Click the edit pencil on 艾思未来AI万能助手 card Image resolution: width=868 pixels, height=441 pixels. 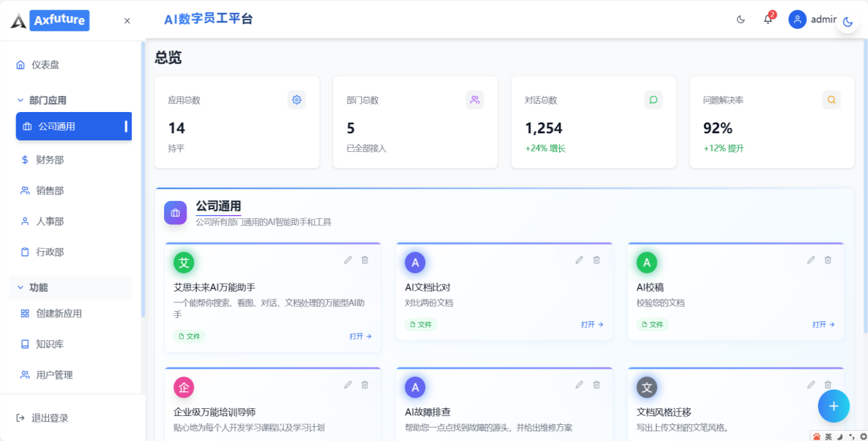(x=348, y=259)
